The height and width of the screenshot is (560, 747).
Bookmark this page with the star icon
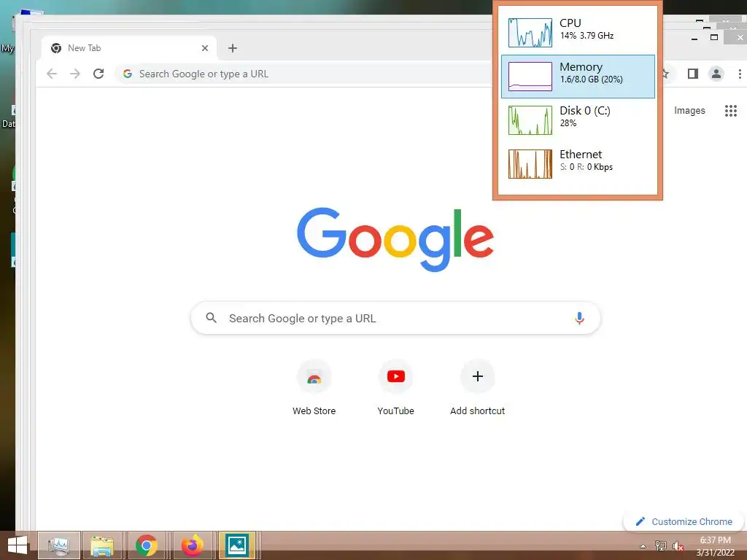[665, 74]
